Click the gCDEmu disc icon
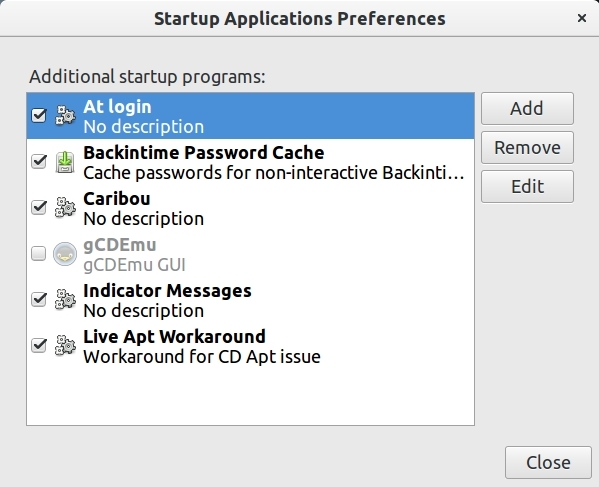Image resolution: width=599 pixels, height=487 pixels. [65, 254]
